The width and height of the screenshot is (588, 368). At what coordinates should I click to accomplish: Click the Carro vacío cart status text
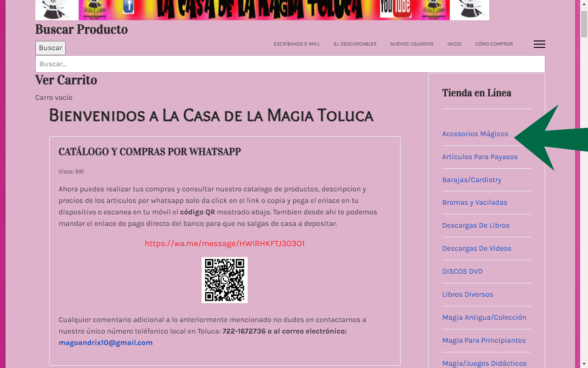(x=54, y=98)
